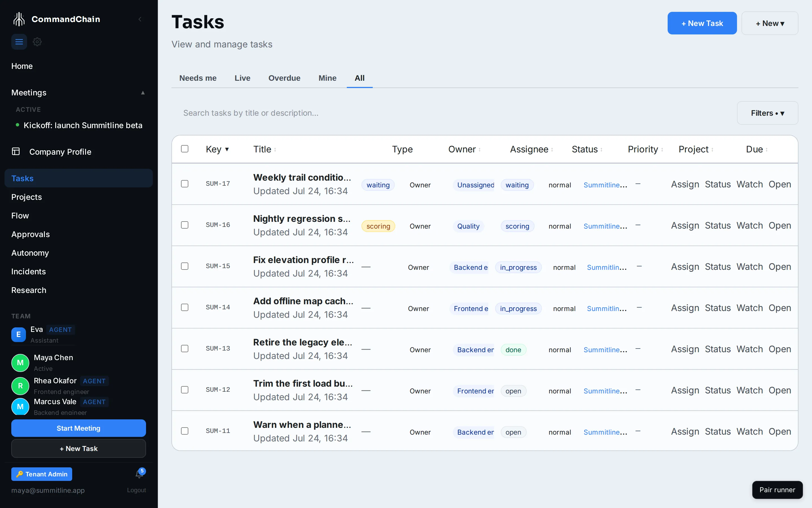Toggle the select-all tasks checkbox
812x508 pixels.
[x=185, y=148]
